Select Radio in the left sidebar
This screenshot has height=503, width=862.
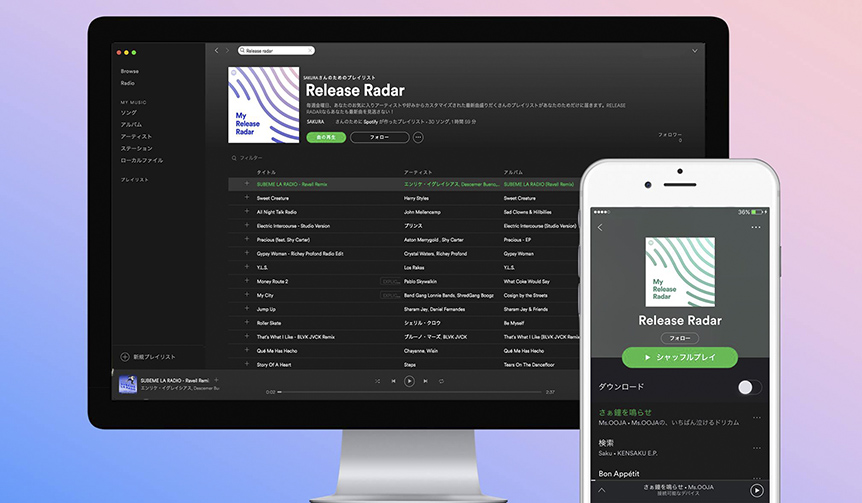coord(128,83)
